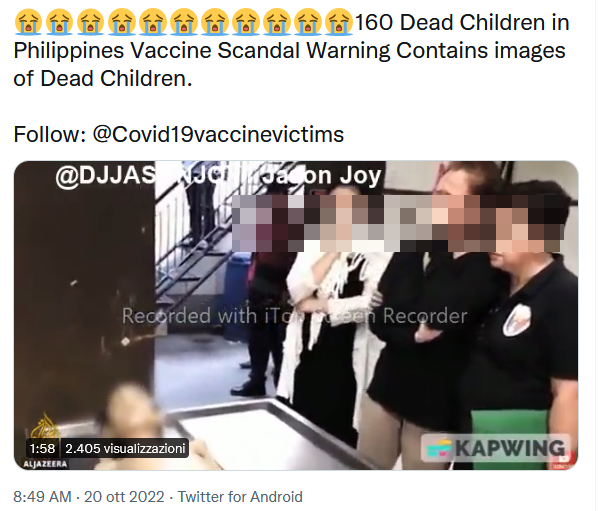
Task: Click the 'Twitter for Android' source link
Action: (x=240, y=496)
